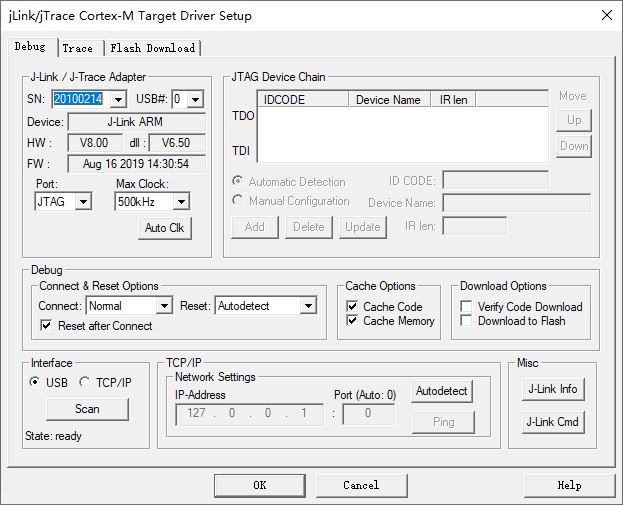Screen dimensions: 623x505
Task: Click the IDCODE column header
Action: [x=303, y=99]
